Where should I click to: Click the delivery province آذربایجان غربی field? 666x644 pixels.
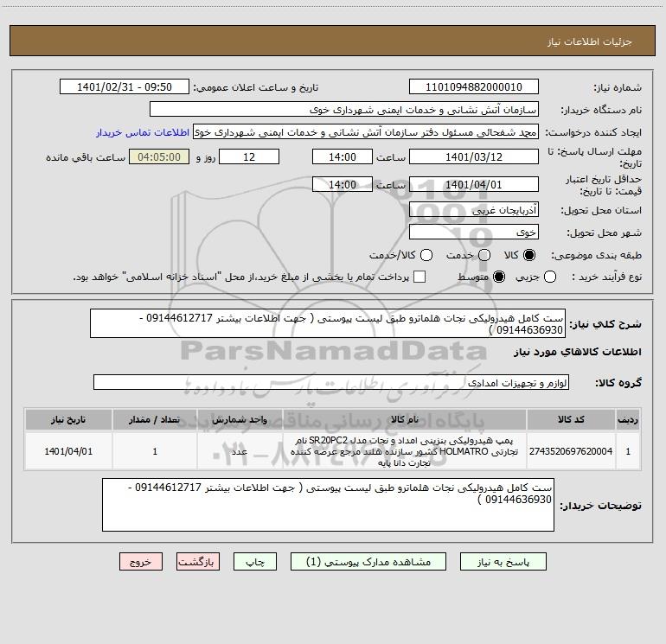point(474,210)
